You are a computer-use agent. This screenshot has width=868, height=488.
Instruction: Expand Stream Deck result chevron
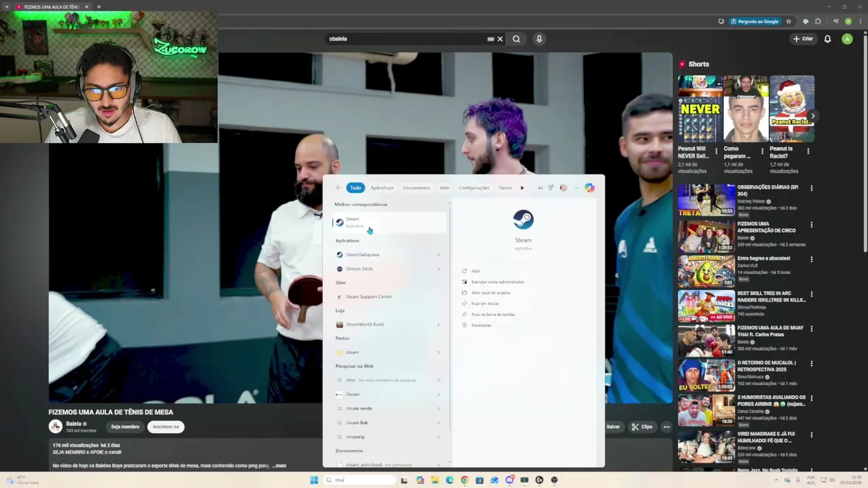click(x=438, y=269)
